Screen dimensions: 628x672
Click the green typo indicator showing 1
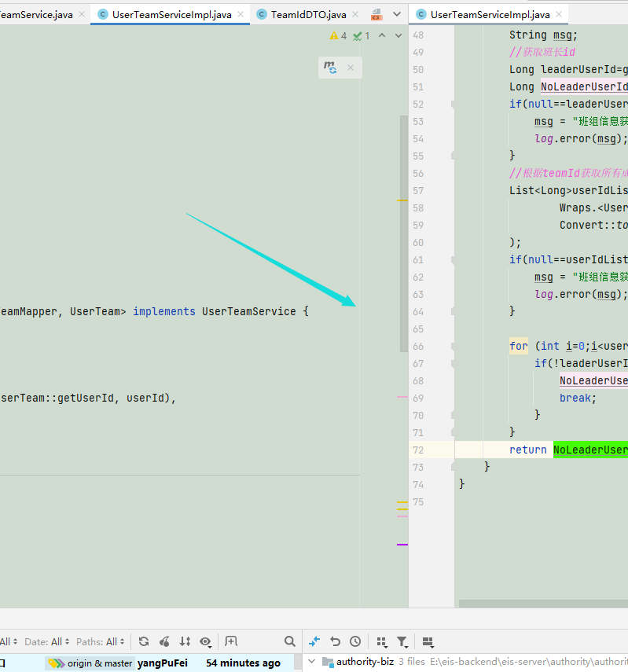[362, 36]
